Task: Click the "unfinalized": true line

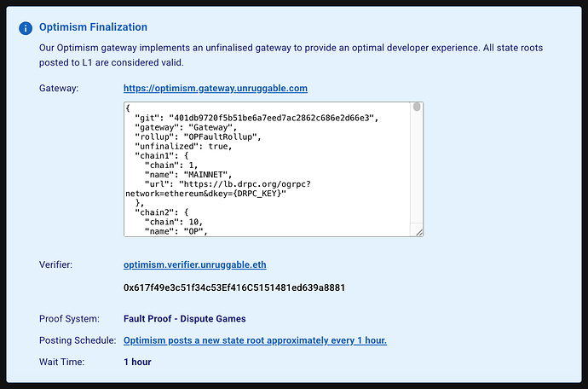Action: 183,146
